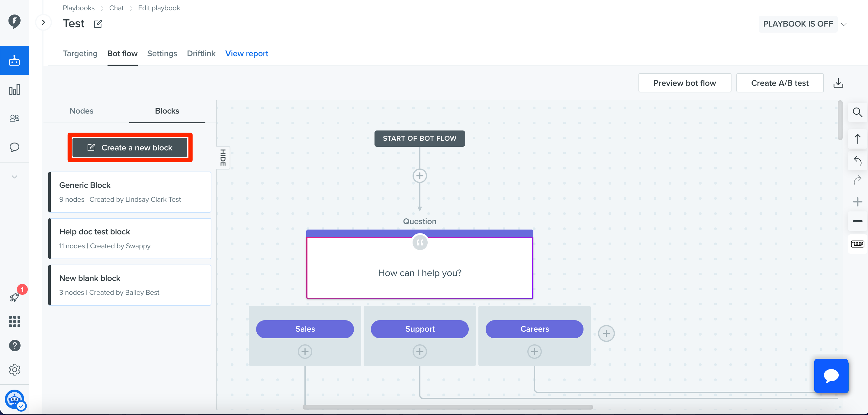
Task: Click Create a new block button
Action: point(130,147)
